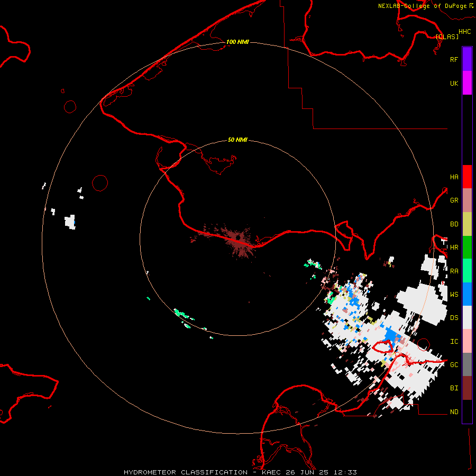Click the 50 NMI range ring label
The width and height of the screenshot is (476, 476).
point(237,140)
